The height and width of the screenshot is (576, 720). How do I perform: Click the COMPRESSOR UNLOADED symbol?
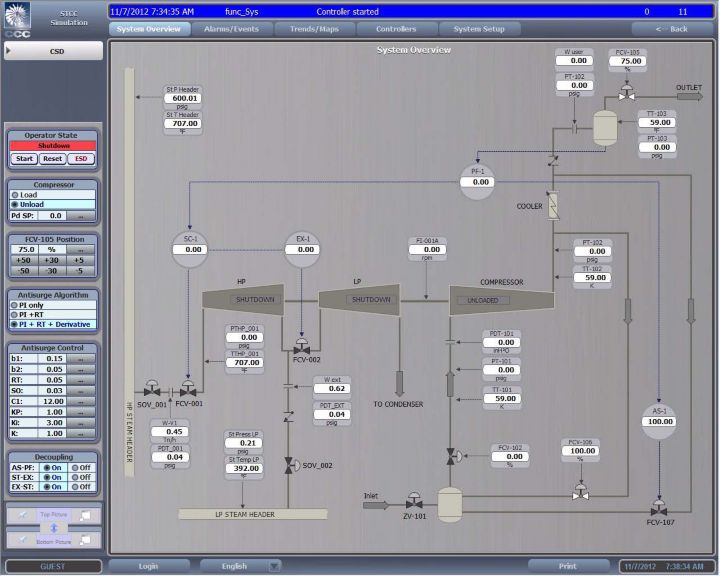click(501, 300)
